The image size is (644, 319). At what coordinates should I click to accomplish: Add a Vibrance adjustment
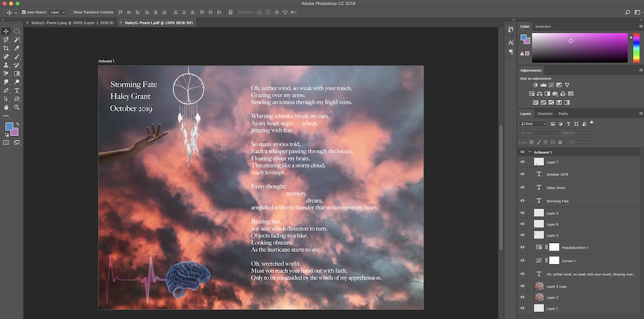click(x=567, y=85)
